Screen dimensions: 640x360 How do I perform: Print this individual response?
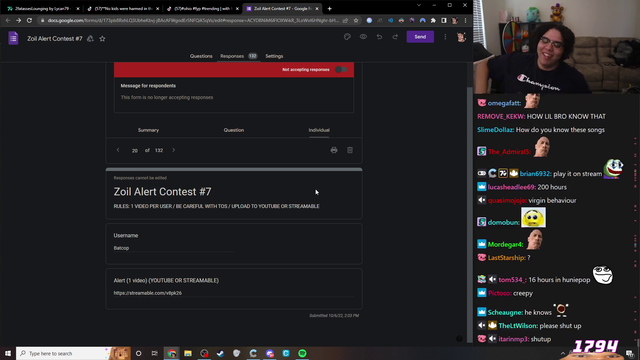click(x=334, y=150)
